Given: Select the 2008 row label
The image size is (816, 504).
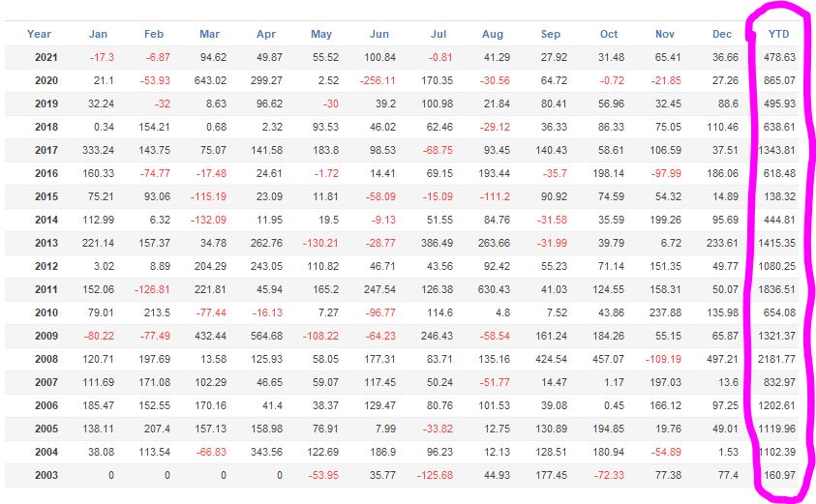Looking at the screenshot, I should (45, 359).
